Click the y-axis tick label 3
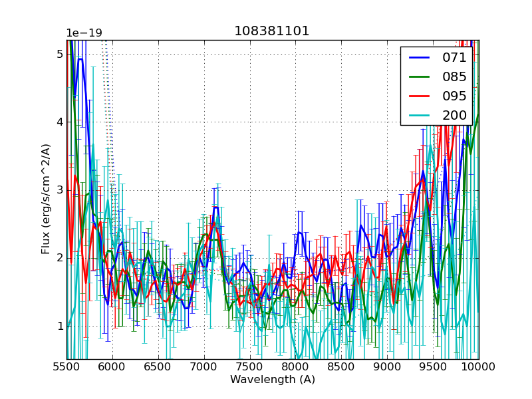 (x=59, y=190)
